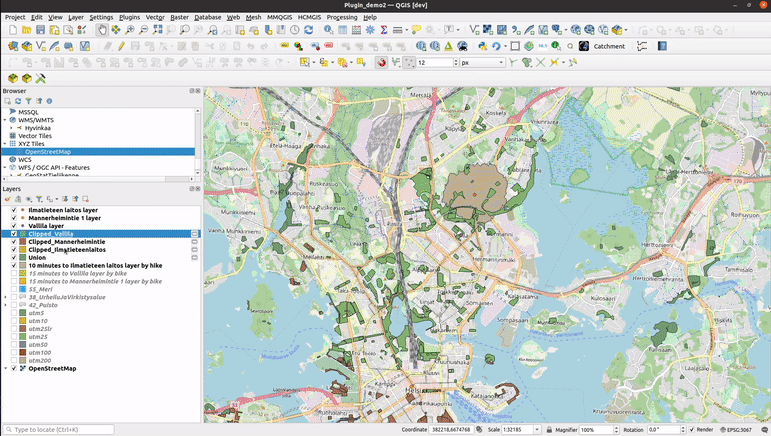Viewport: 771px width, 436px height.
Task: Hide the OpenStreetMap layer checkbox
Action: (x=14, y=368)
